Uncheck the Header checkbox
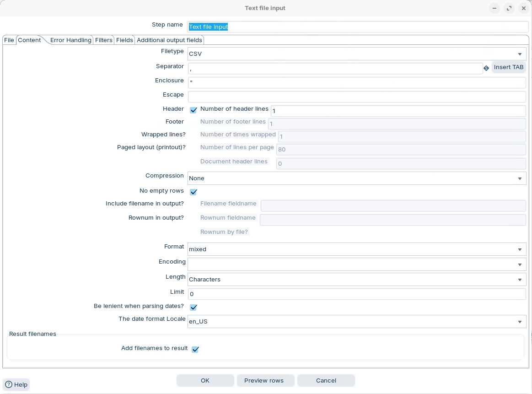532x394 pixels. (193, 110)
